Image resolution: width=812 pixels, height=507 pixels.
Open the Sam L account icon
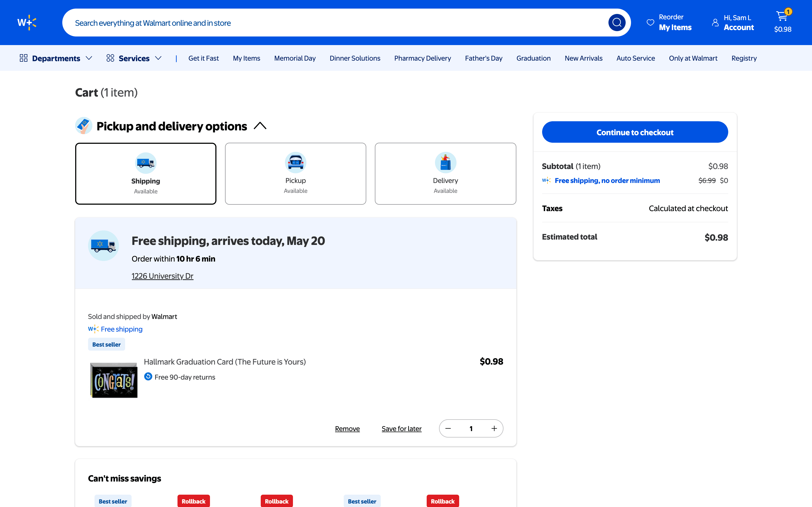715,23
